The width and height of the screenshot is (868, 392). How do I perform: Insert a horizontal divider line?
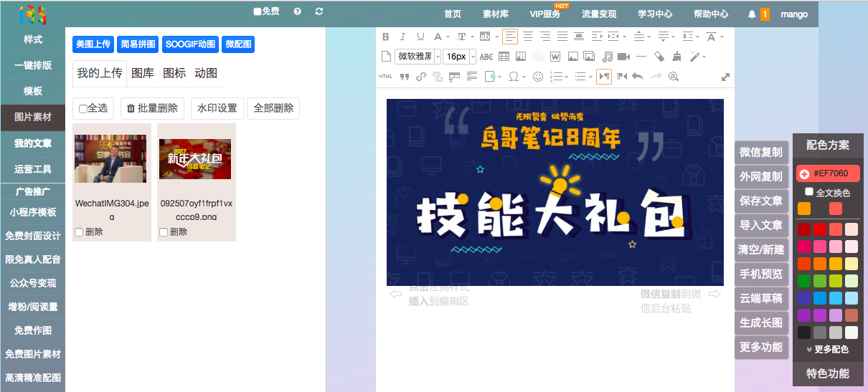(x=641, y=57)
